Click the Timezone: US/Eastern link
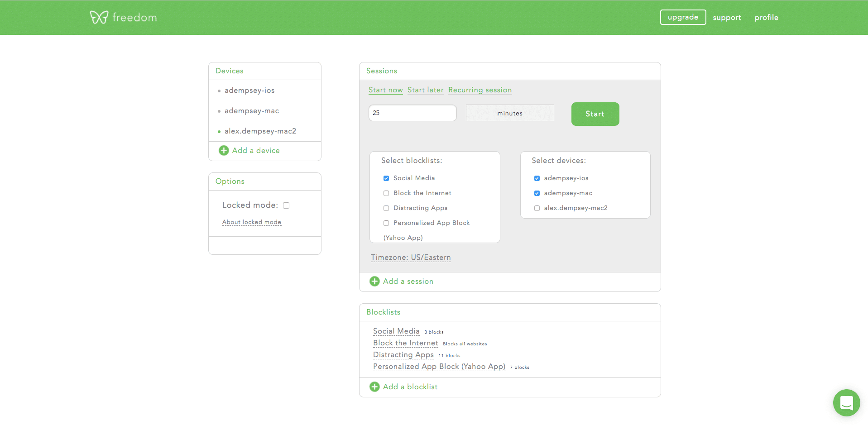The height and width of the screenshot is (425, 868). click(411, 258)
